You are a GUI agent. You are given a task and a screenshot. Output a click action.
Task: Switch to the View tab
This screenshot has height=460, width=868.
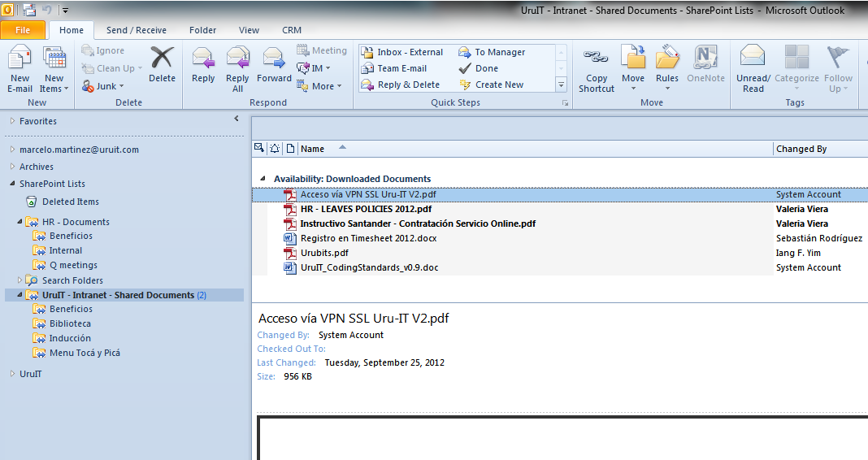[249, 30]
